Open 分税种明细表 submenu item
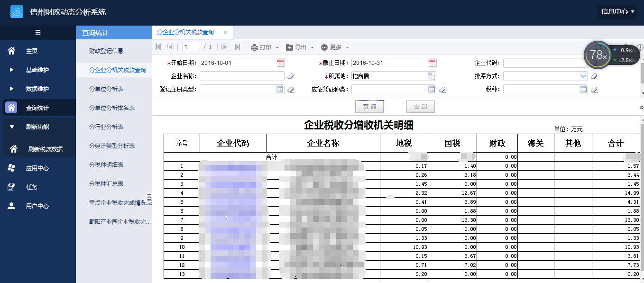This screenshot has width=644, height=283. pos(106,165)
